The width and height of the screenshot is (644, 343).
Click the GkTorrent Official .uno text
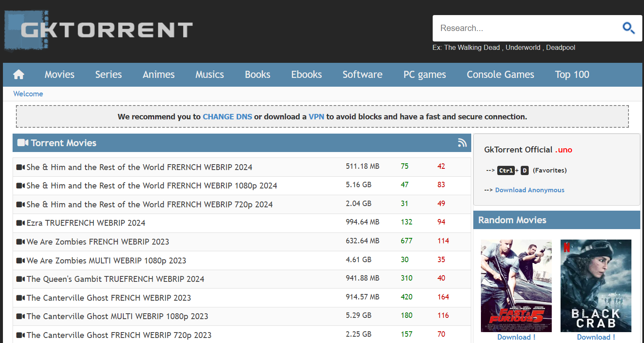tap(528, 150)
